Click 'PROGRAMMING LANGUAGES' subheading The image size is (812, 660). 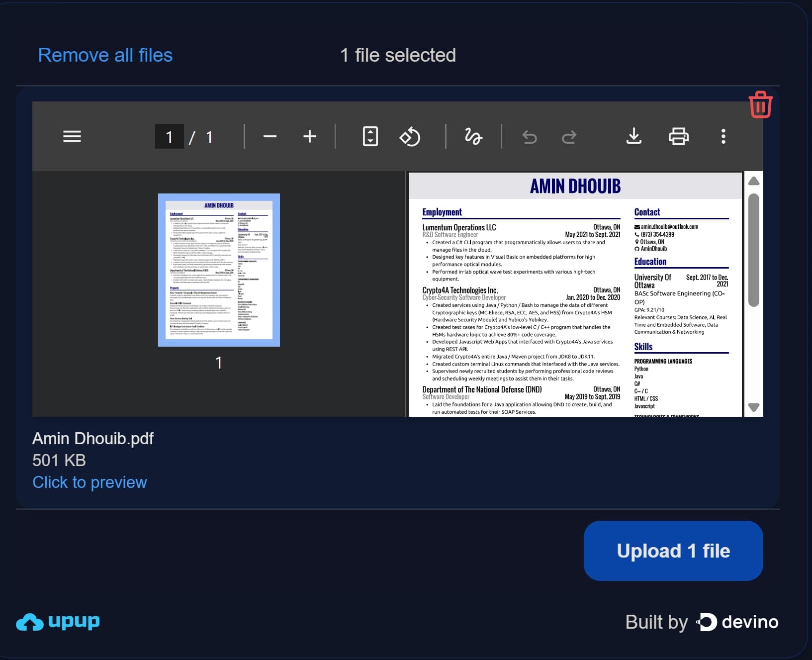663,362
